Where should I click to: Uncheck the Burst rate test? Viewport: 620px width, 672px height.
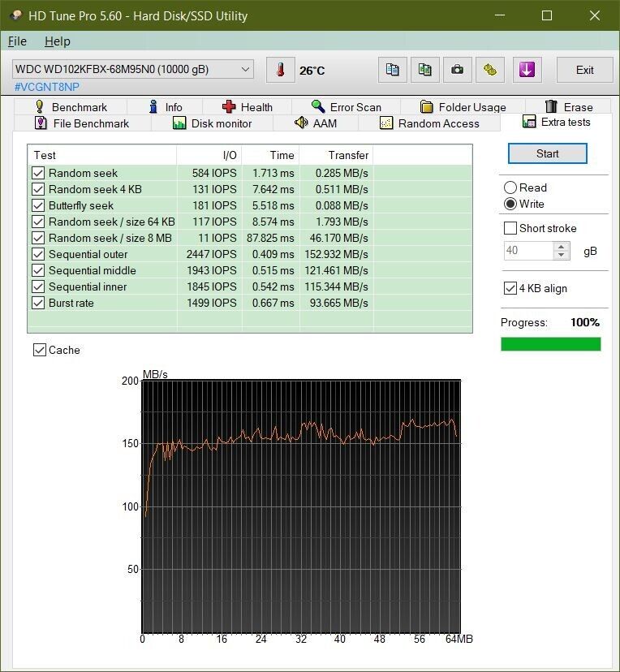click(x=38, y=303)
